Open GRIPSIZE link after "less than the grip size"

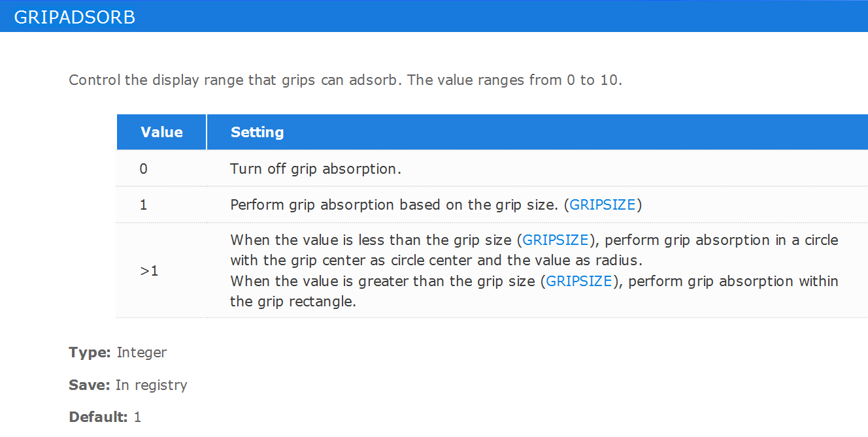click(x=556, y=240)
